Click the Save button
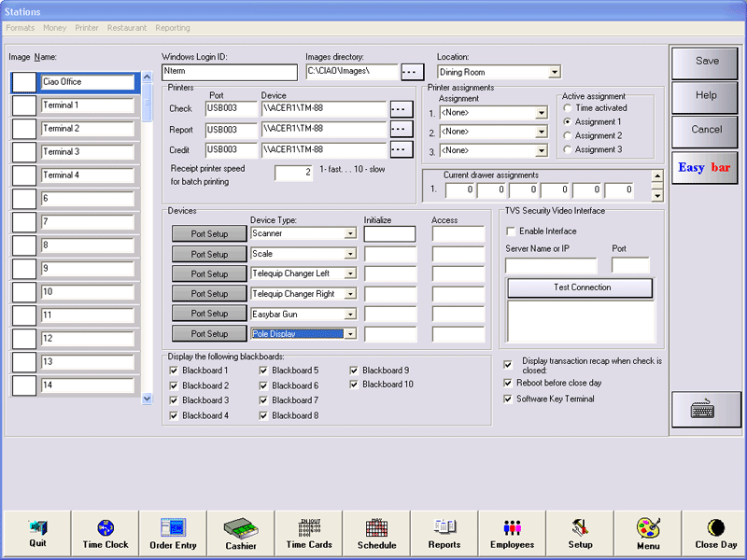This screenshot has width=747, height=560. coord(707,61)
